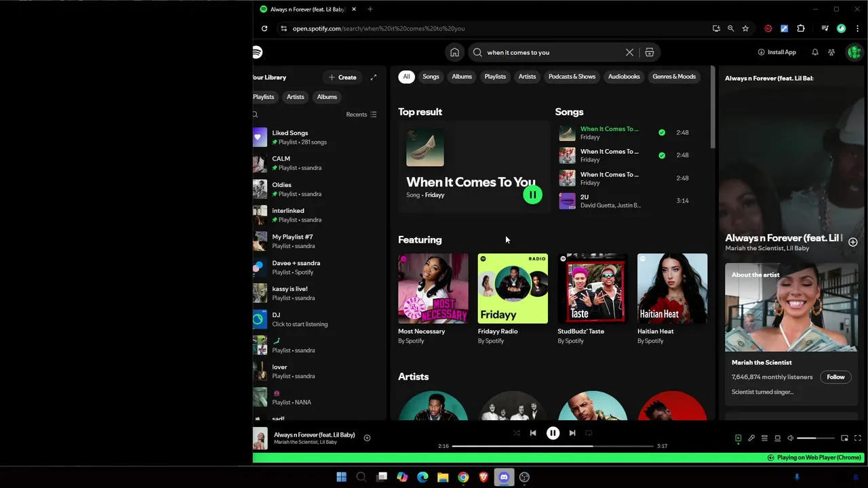Open the Most Necessary playlist card
The width and height of the screenshot is (868, 488).
(x=433, y=300)
